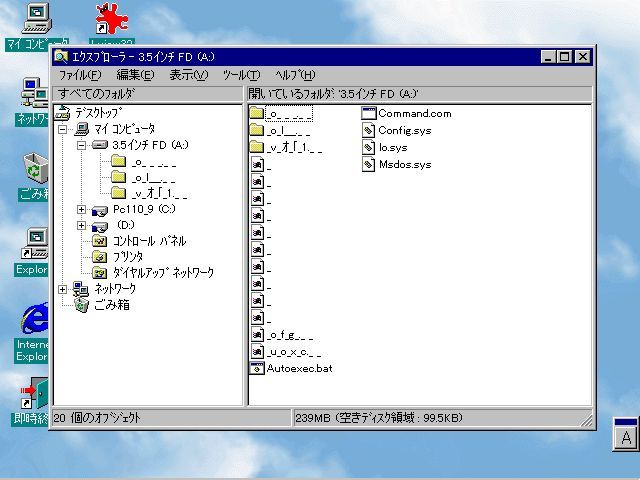Select Config.sys file icon
Viewport: 640px width, 480px height.
pos(368,130)
